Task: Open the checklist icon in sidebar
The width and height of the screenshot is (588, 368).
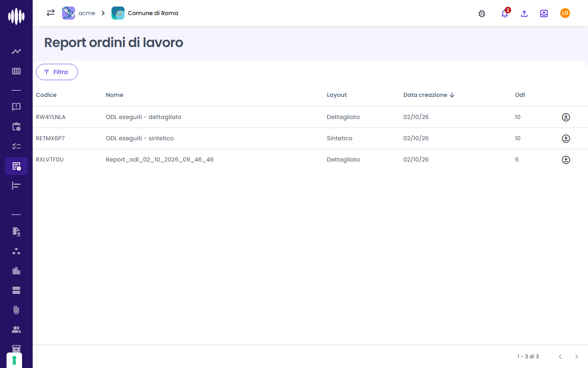Action: pos(16,146)
